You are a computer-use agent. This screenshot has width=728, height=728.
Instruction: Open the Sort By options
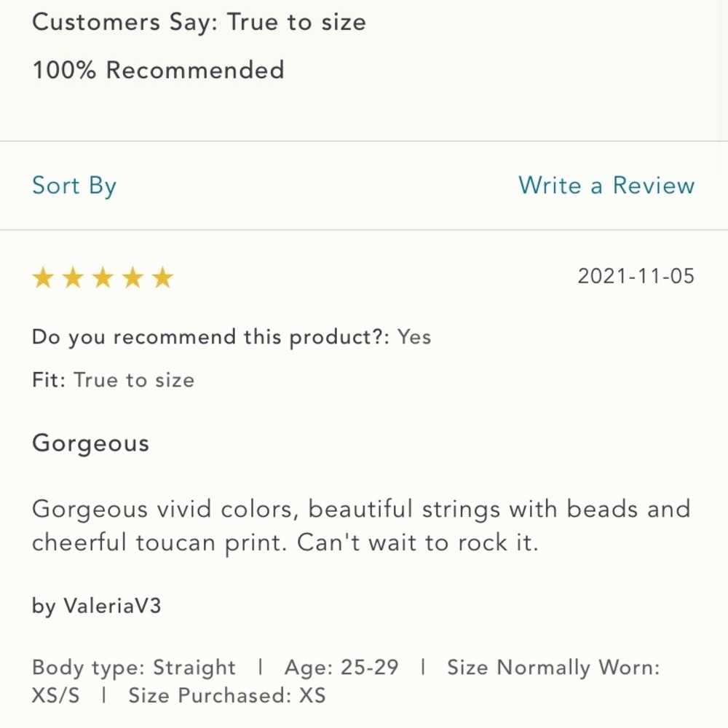point(74,186)
